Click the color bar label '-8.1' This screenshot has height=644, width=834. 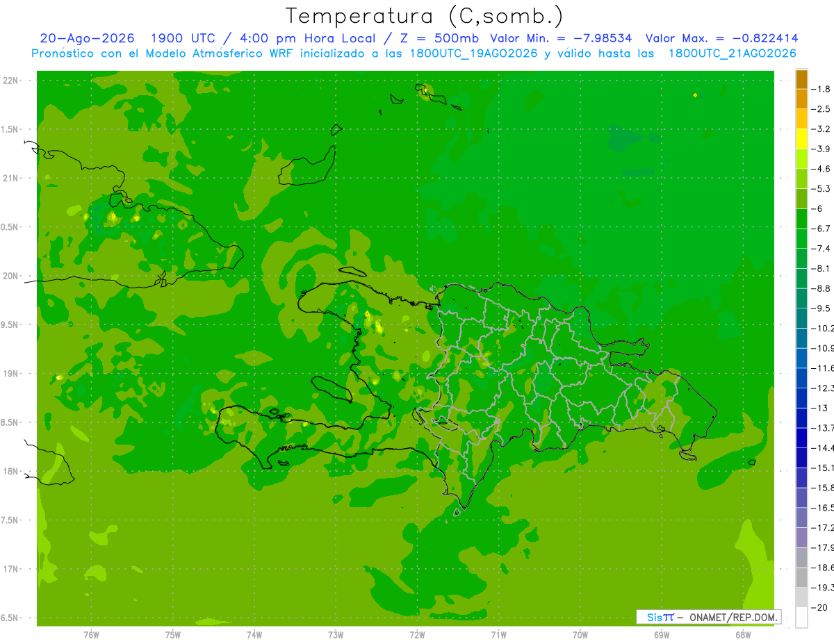[821, 268]
